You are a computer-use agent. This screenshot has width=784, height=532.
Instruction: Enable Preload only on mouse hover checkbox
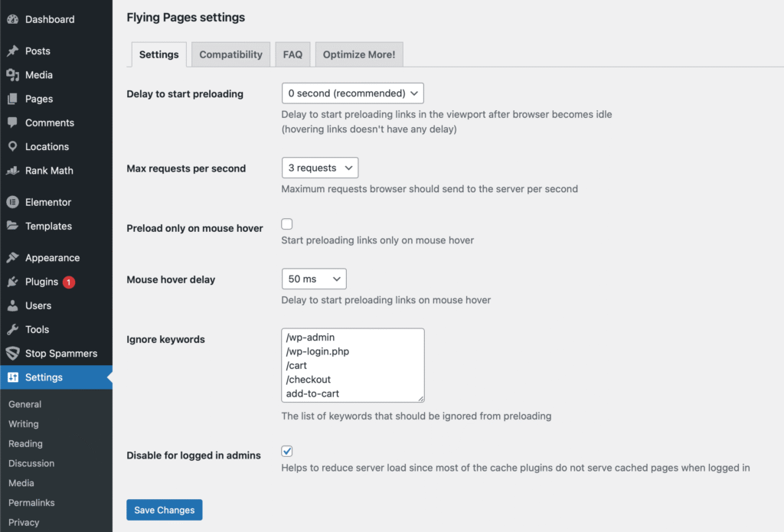coord(286,224)
